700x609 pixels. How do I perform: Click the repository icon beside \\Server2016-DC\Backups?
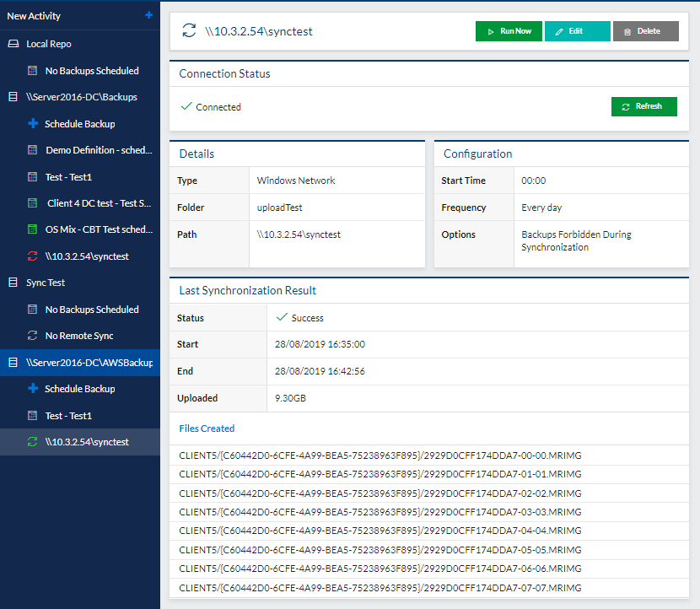[13, 97]
